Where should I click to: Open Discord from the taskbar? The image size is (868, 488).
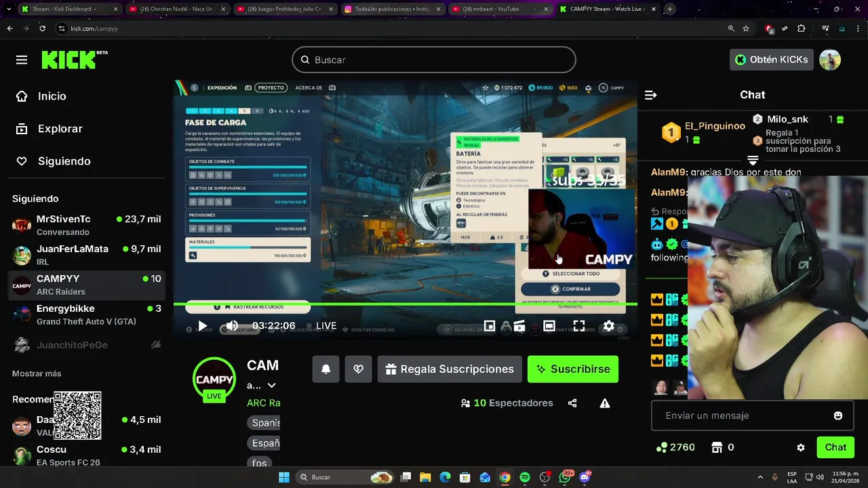(x=585, y=477)
